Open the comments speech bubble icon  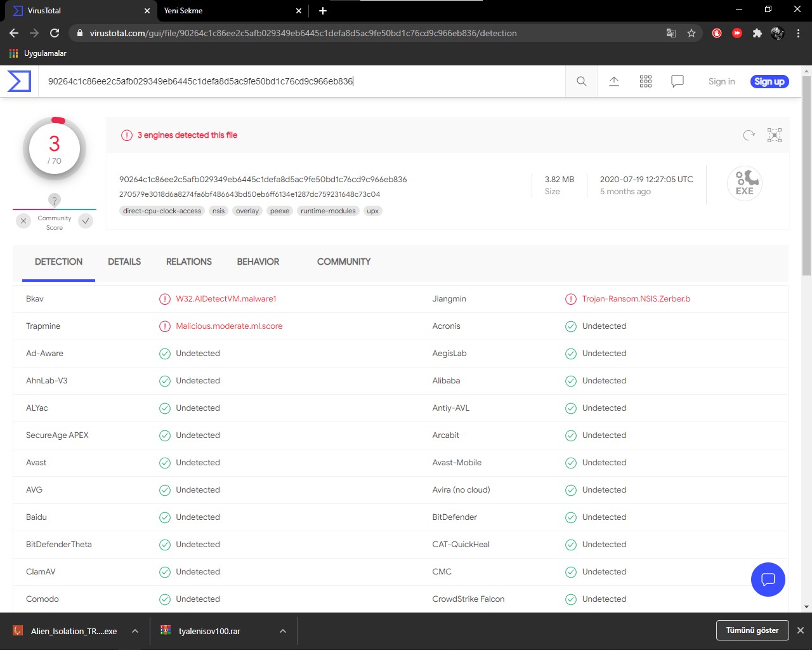[x=678, y=81]
